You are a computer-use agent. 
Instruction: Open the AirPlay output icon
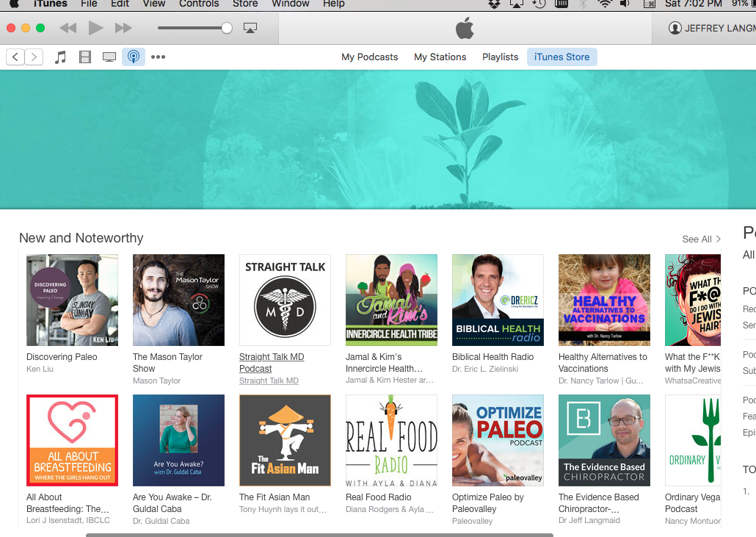tap(250, 28)
